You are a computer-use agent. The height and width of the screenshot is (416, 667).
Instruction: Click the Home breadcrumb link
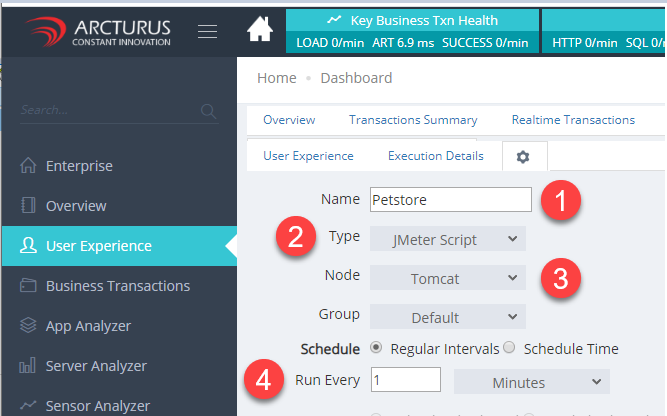pyautogui.click(x=276, y=78)
